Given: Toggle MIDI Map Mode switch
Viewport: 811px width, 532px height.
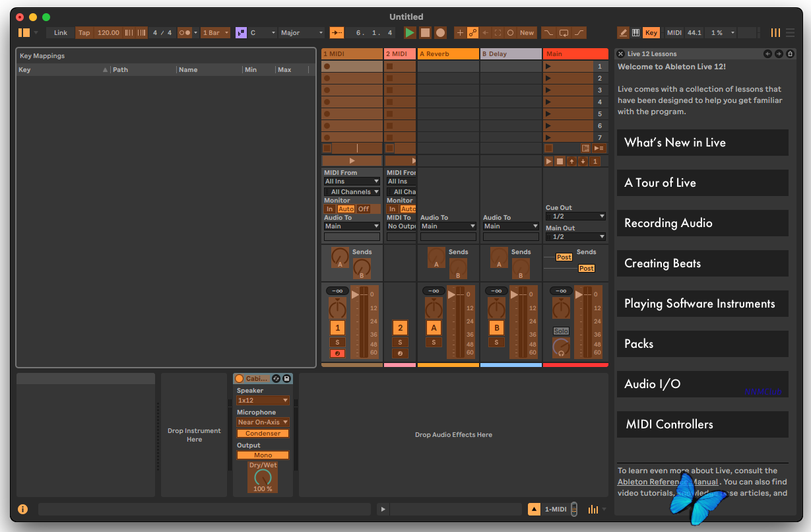Looking at the screenshot, I should coord(674,32).
